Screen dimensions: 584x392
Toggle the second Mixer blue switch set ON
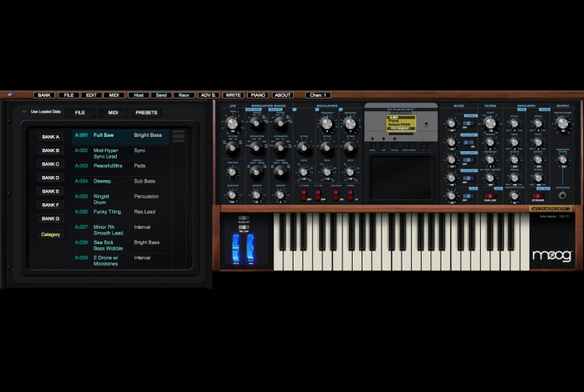pos(468,142)
